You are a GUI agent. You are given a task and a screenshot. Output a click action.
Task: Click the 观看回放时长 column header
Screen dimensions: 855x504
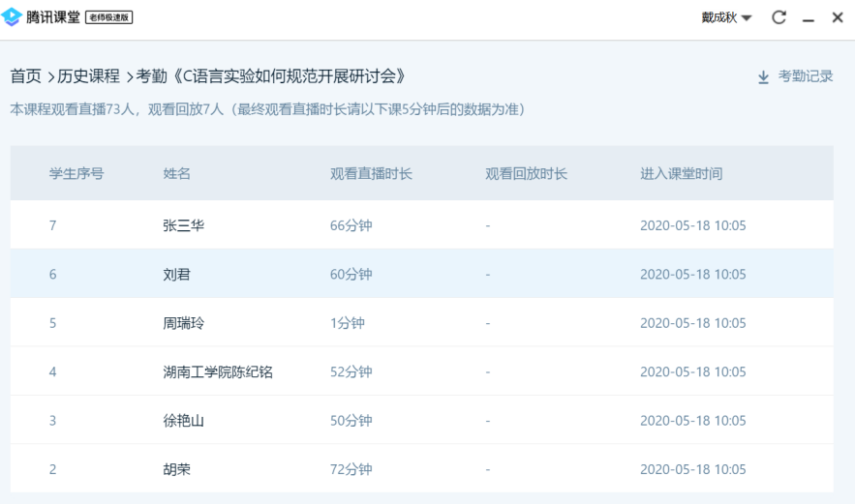pos(526,174)
